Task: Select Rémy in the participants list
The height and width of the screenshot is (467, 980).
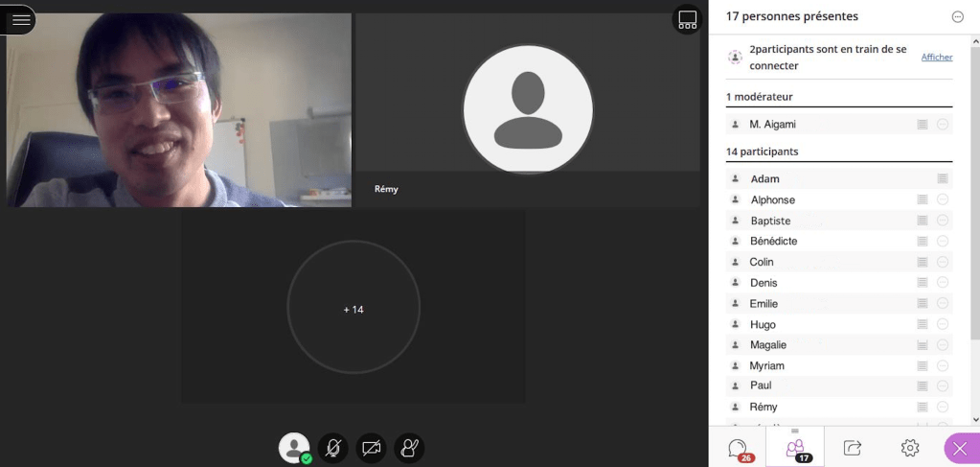Action: 763,408
